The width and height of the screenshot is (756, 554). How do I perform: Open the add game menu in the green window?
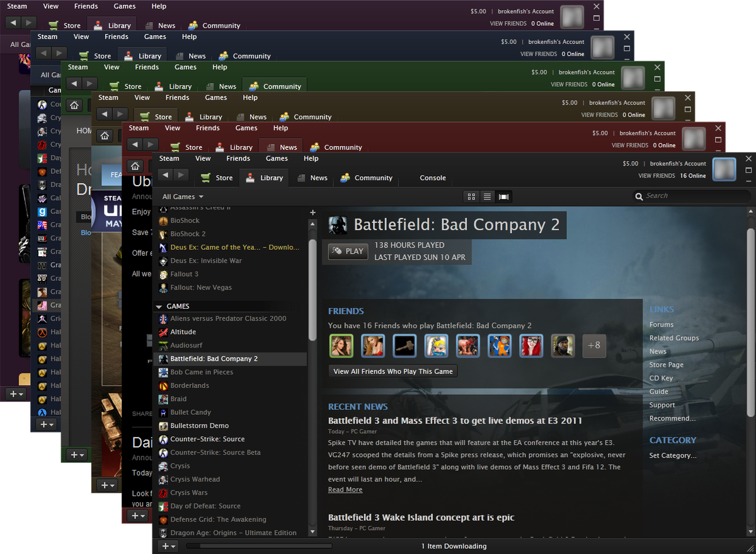point(77,455)
